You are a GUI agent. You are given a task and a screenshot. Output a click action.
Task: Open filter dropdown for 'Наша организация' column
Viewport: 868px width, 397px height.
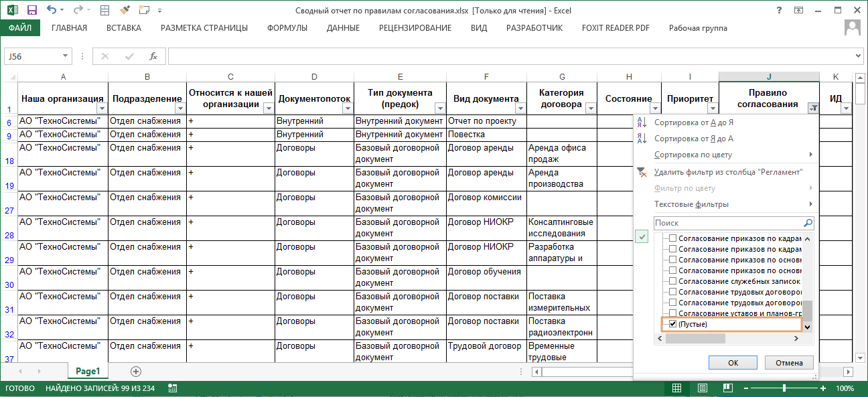tap(102, 108)
